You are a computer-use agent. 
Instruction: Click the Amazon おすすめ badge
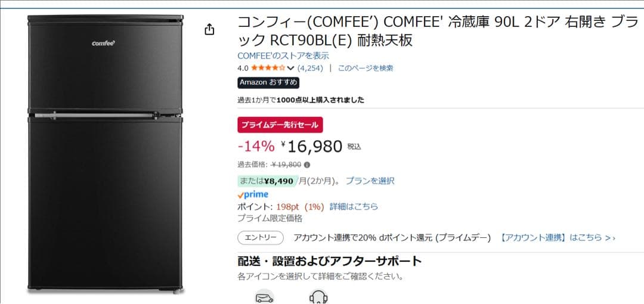[x=268, y=83]
